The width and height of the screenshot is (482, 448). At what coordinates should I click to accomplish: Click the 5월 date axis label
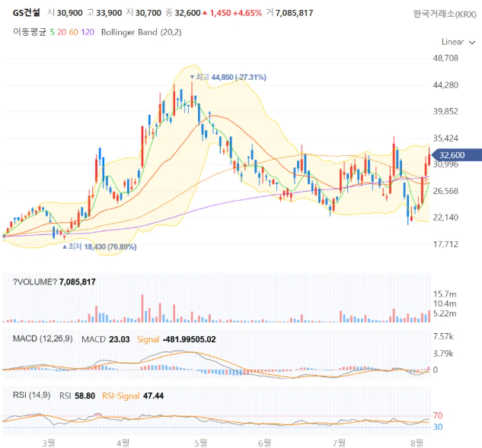(201, 443)
